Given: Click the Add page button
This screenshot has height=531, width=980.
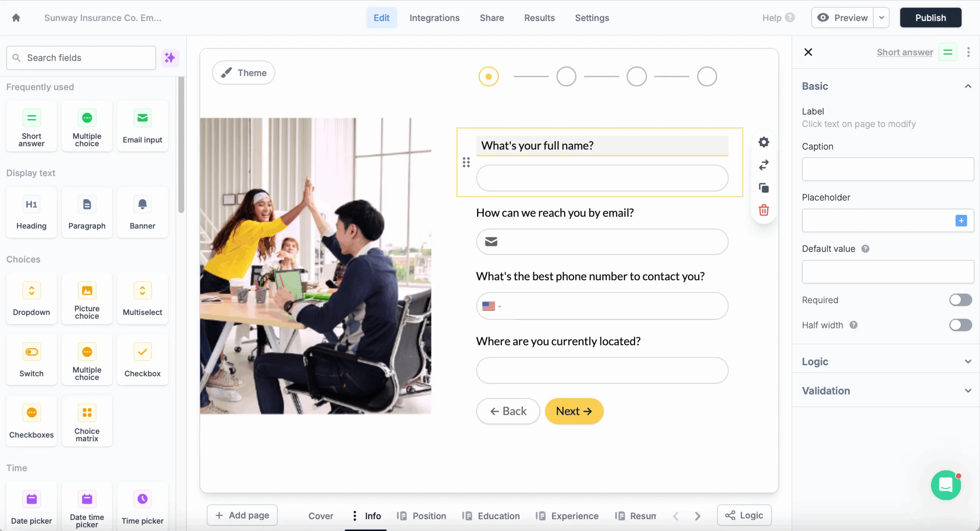Looking at the screenshot, I should tap(242, 515).
